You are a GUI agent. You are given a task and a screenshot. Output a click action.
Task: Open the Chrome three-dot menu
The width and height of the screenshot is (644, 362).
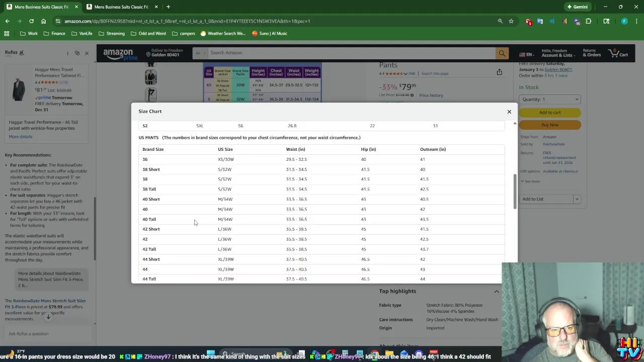[x=636, y=21]
